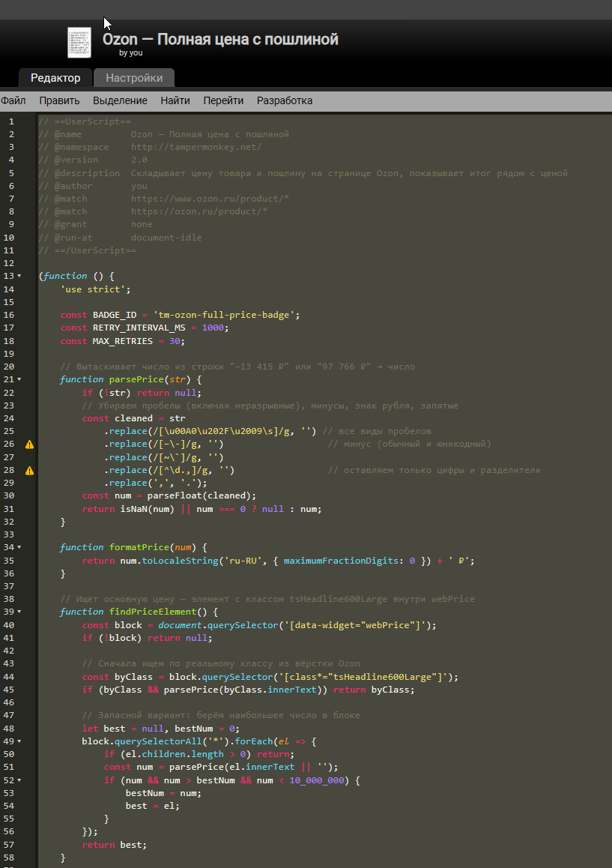
Task: Click the 'tm-ozon-full-price-badge' string
Action: click(x=224, y=315)
